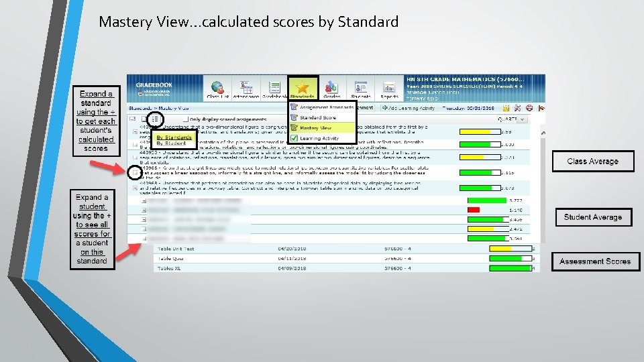
Task: Expand standard 440955 on similar figures
Action: (135, 158)
